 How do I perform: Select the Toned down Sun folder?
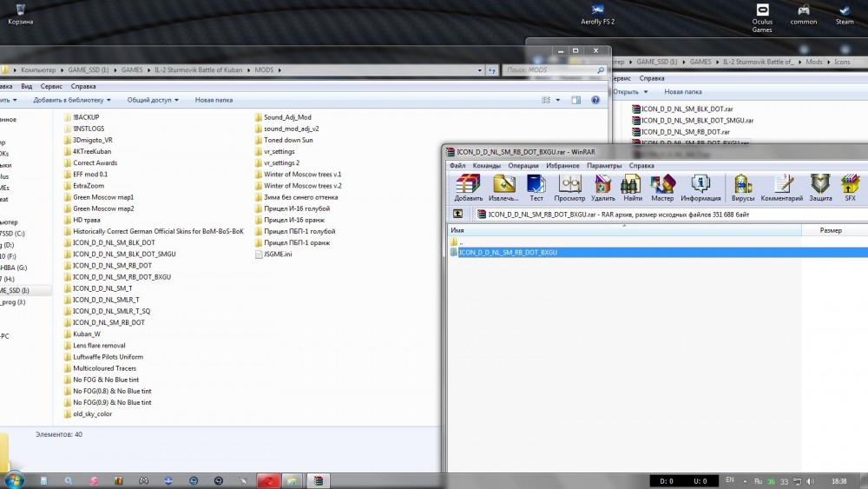coord(284,140)
